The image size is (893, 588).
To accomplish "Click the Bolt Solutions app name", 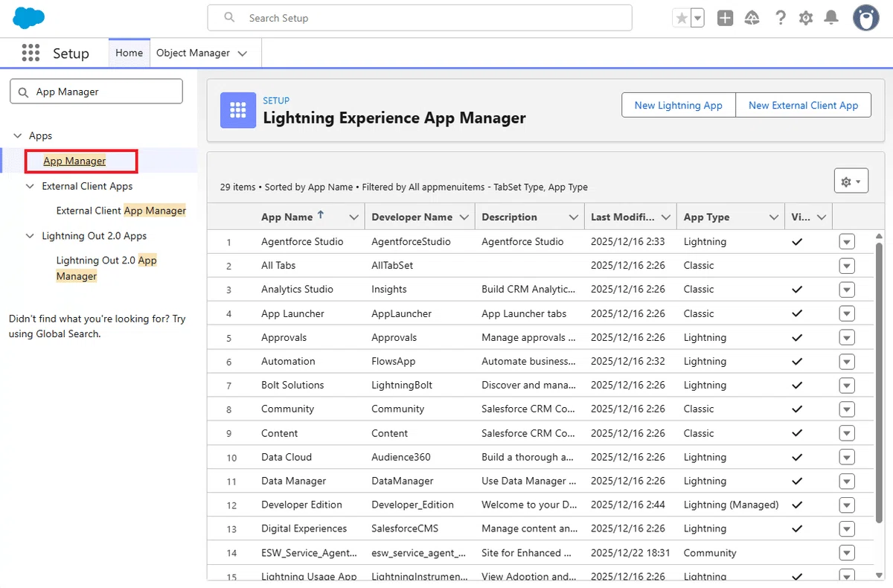I will coord(292,385).
